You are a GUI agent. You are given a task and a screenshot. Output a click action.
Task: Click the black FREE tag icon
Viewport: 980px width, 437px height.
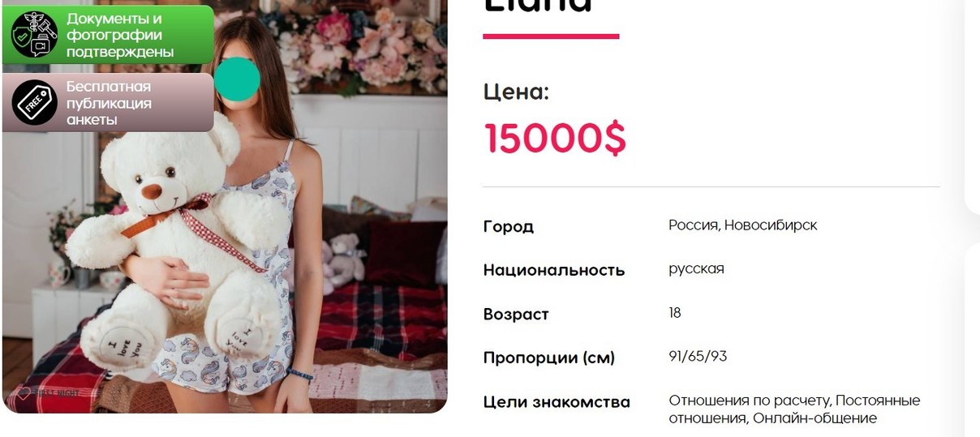35,102
